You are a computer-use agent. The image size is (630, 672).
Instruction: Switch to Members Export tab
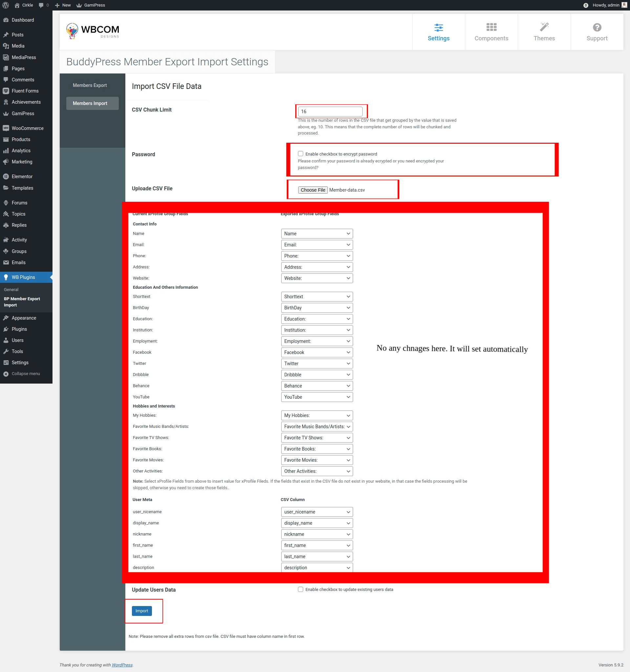click(x=90, y=85)
